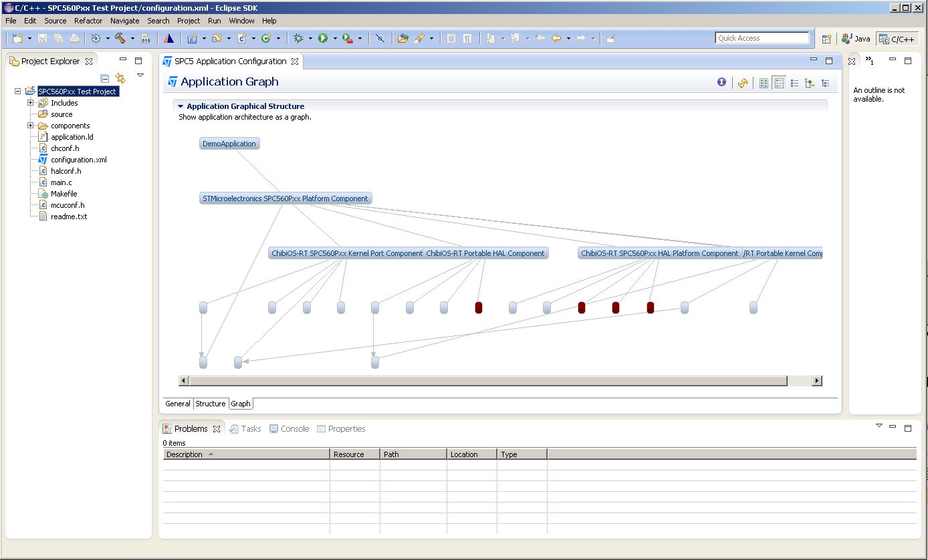Select the DemoApplication graph node
This screenshot has width=928, height=560.
point(229,144)
